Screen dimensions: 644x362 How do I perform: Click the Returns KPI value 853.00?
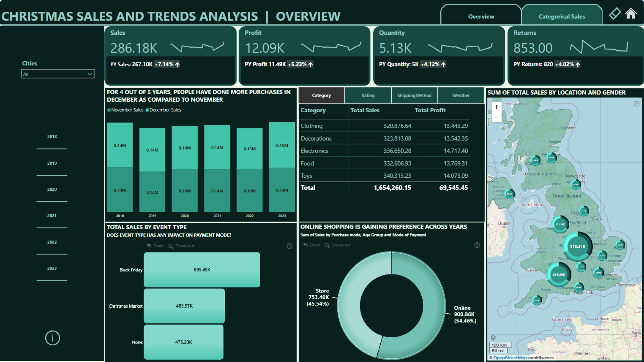click(533, 48)
